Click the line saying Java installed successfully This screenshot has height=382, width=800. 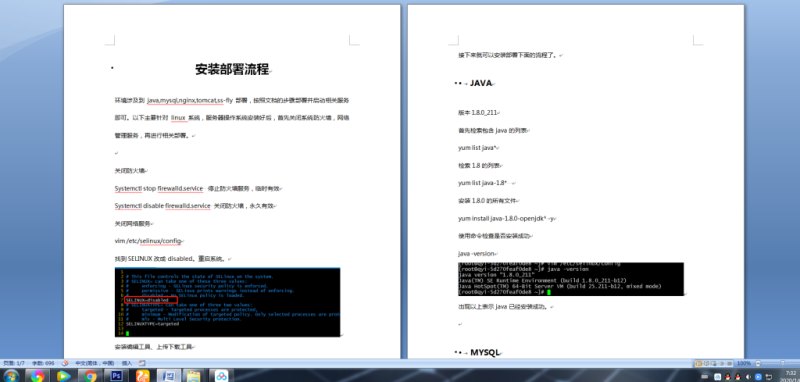(x=503, y=307)
